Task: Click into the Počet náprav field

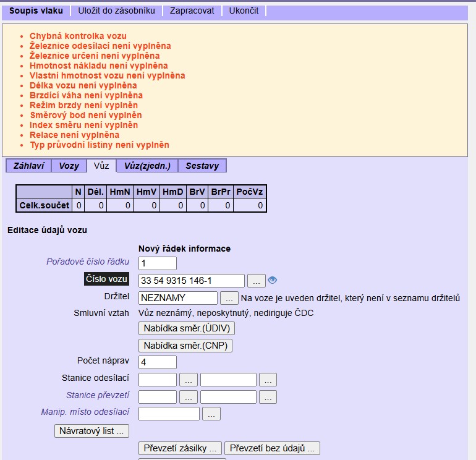Action: click(x=158, y=362)
